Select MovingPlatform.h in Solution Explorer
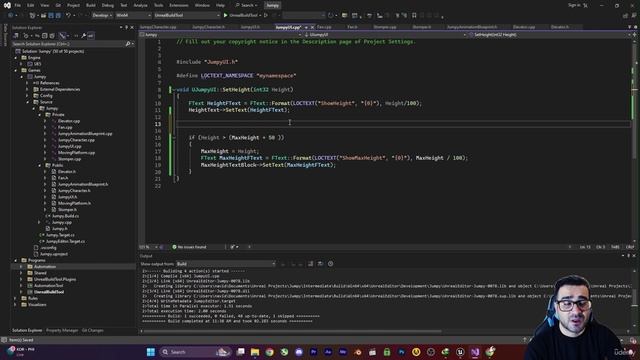640x360 pixels. pyautogui.click(x=74, y=203)
